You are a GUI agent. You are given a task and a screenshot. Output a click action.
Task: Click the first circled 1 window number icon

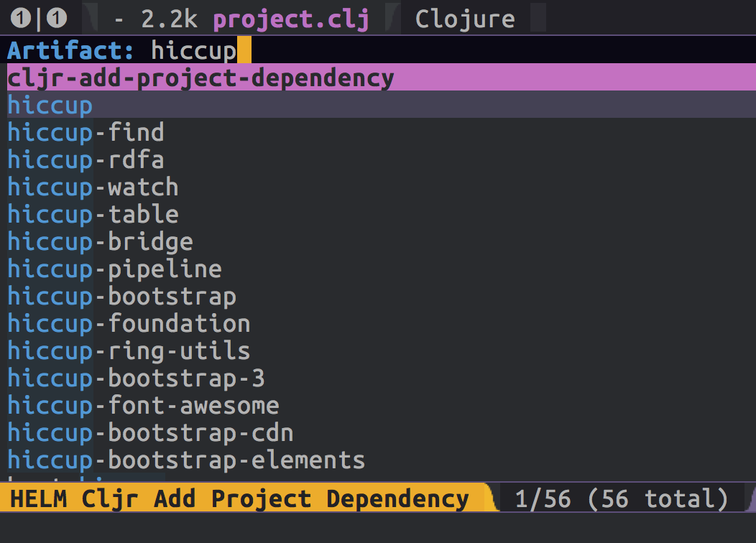pos(21,18)
